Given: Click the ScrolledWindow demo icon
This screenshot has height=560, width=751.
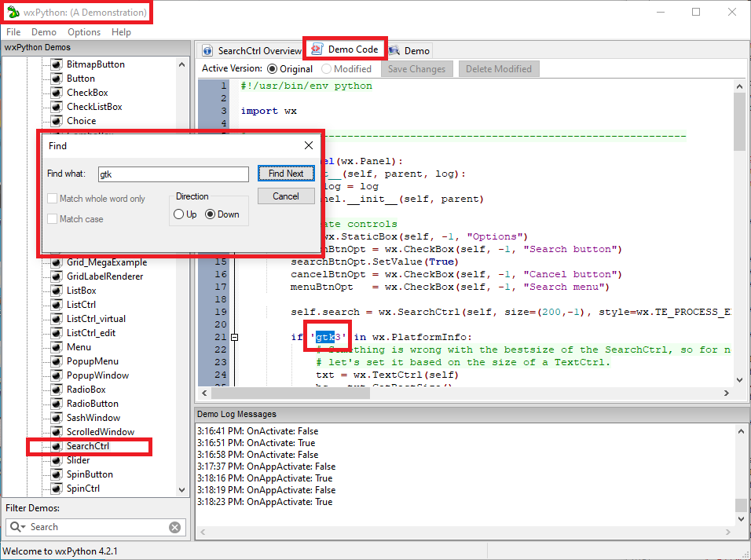Looking at the screenshot, I should click(x=57, y=432).
